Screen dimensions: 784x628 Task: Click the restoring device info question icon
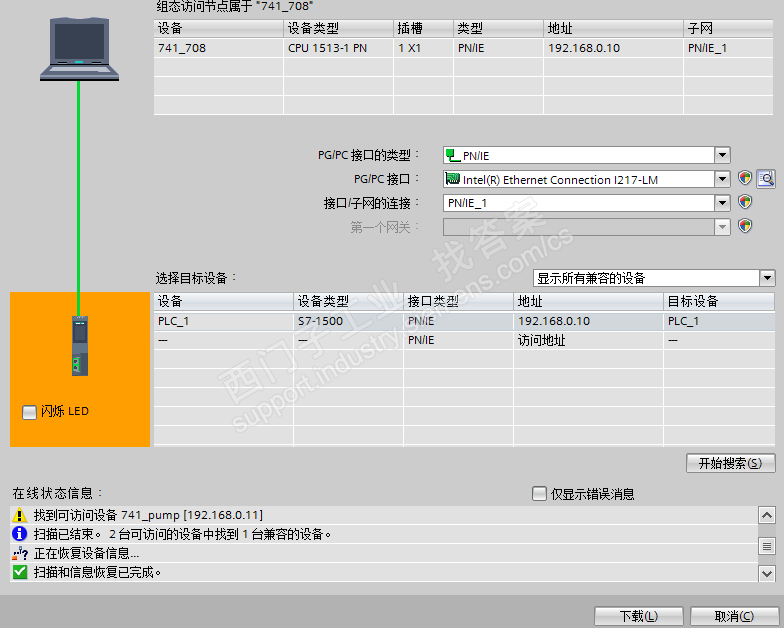(x=20, y=553)
